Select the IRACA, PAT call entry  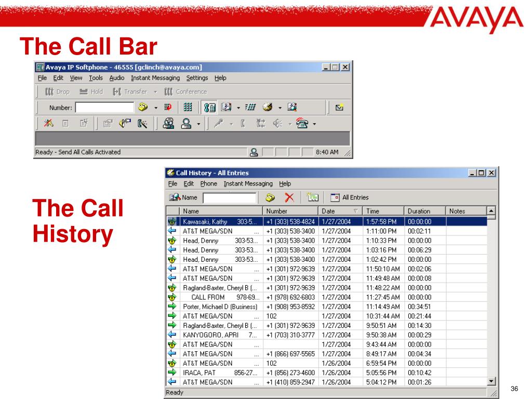tap(327, 373)
